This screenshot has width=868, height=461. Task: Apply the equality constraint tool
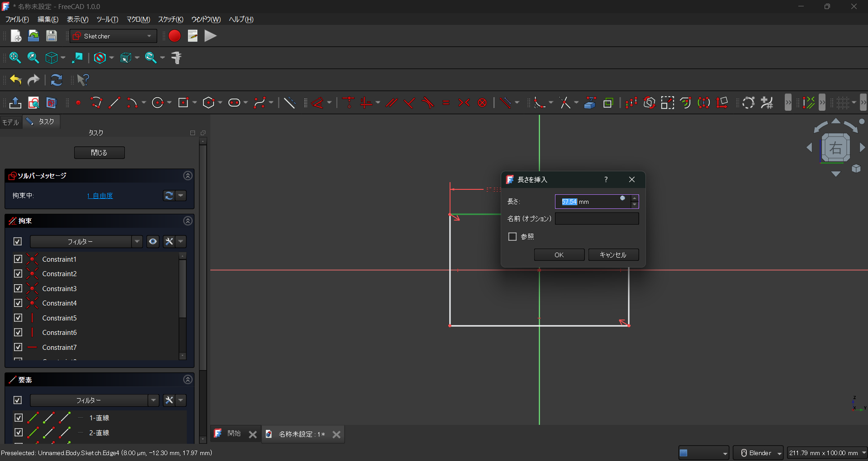(x=446, y=103)
